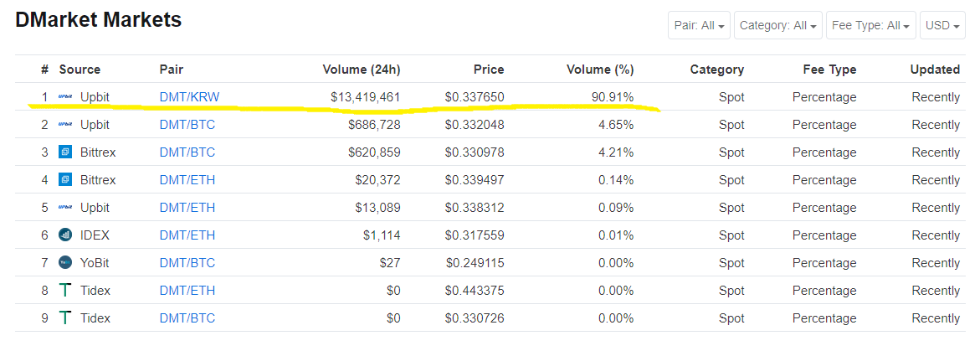Viewport: 980px width, 351px height.
Task: Click the Tidex logo icon in row 8
Action: (x=65, y=291)
